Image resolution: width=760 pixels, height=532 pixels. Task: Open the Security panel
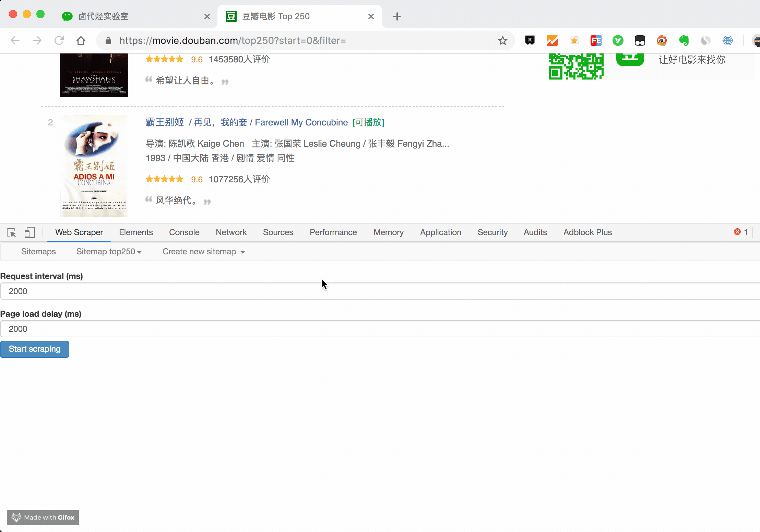tap(492, 232)
